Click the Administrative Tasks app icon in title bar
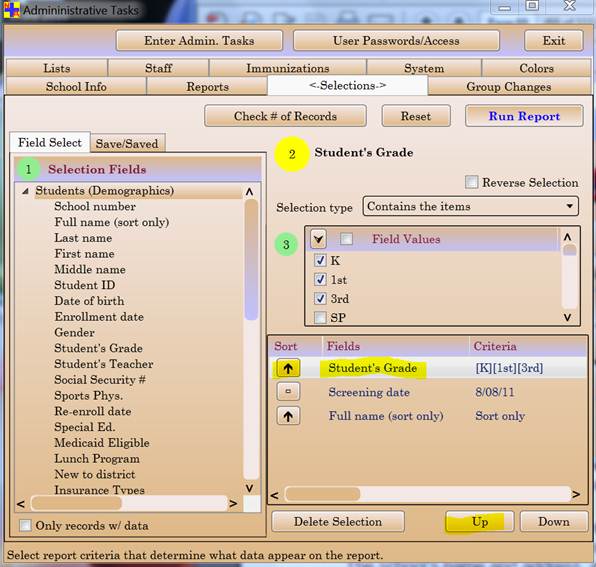Viewport: 596px width, 567px height. click(11, 10)
